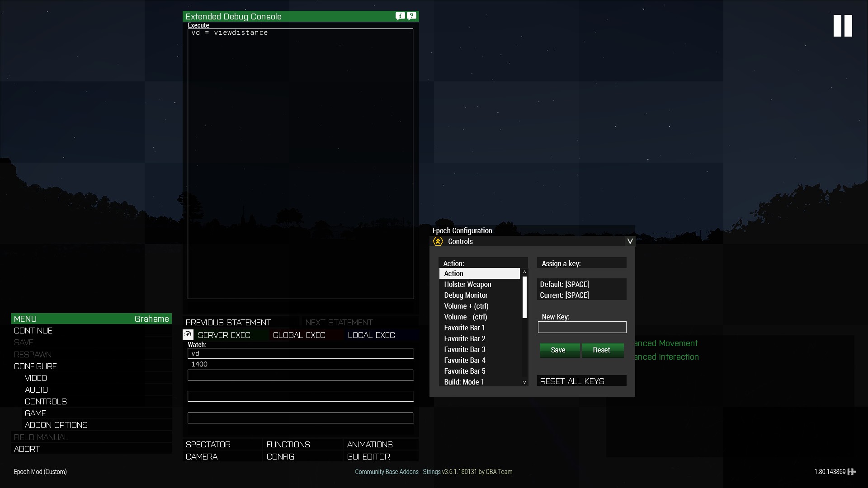Click the performance gauge icon beside Server Exec
868x488 pixels.
click(188, 335)
